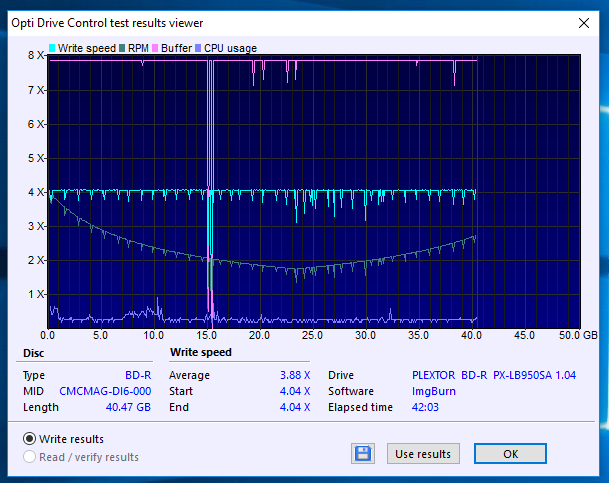
Task: Click the End write speed value
Action: point(295,407)
